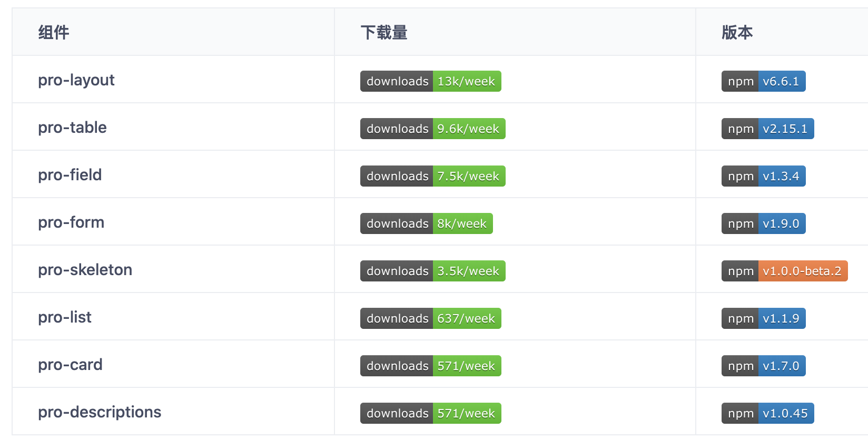
Task: Click the pro-layout downloads 13k/week badge
Action: (430, 81)
